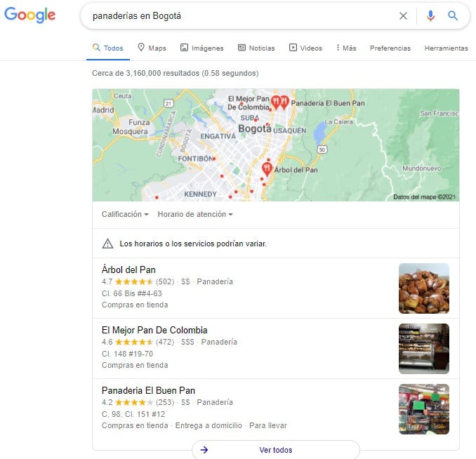Click the Panaderia El Buen Pan map pin
This screenshot has width=476, height=459.
[x=284, y=102]
